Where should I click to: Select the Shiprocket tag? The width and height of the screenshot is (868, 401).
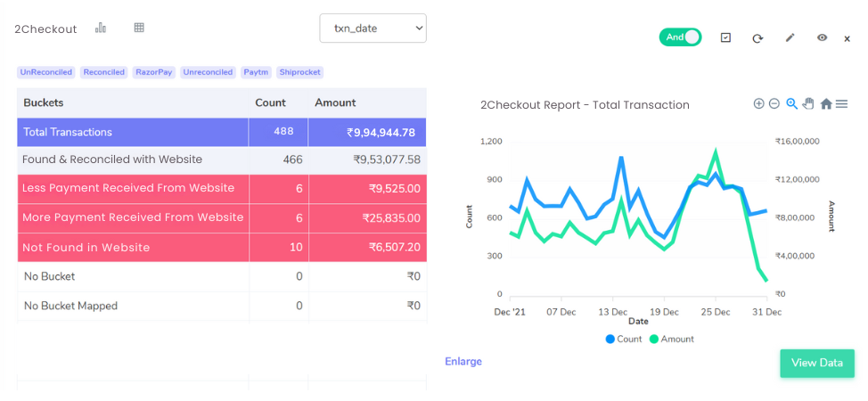coord(299,72)
